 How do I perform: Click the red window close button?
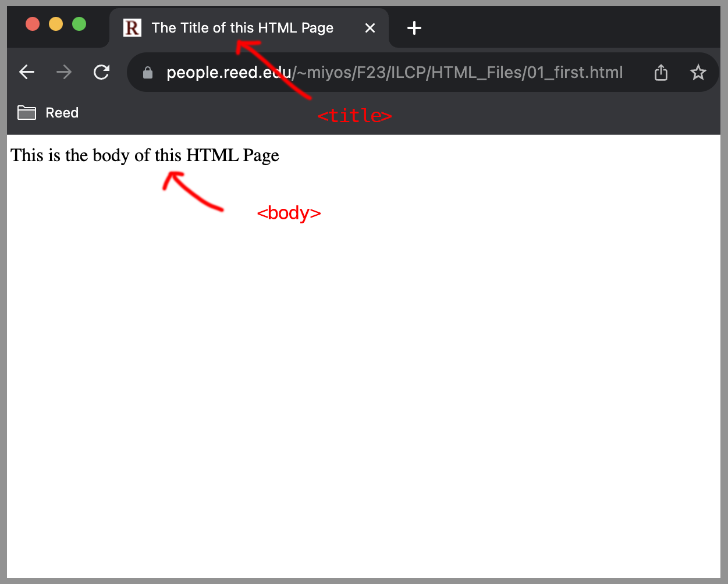pos(33,24)
